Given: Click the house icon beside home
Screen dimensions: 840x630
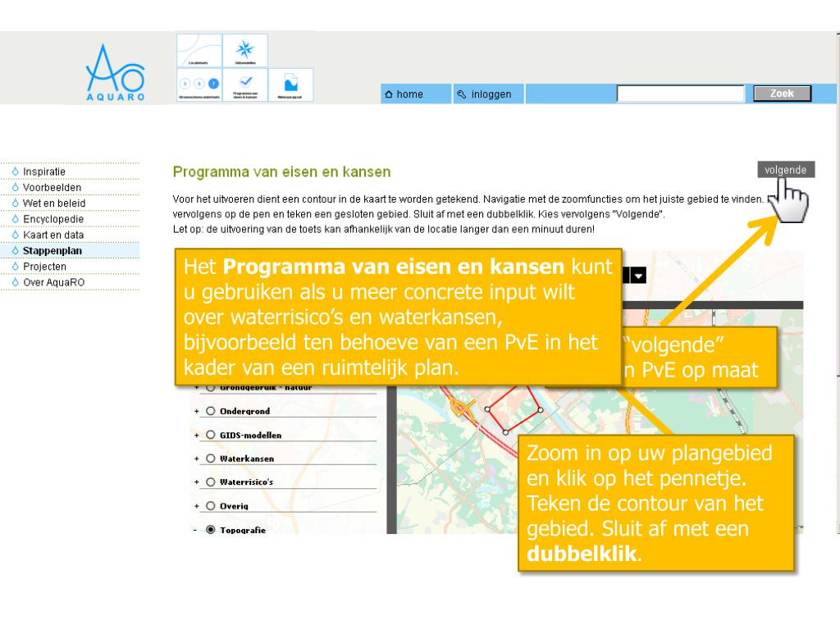Looking at the screenshot, I should tap(389, 94).
